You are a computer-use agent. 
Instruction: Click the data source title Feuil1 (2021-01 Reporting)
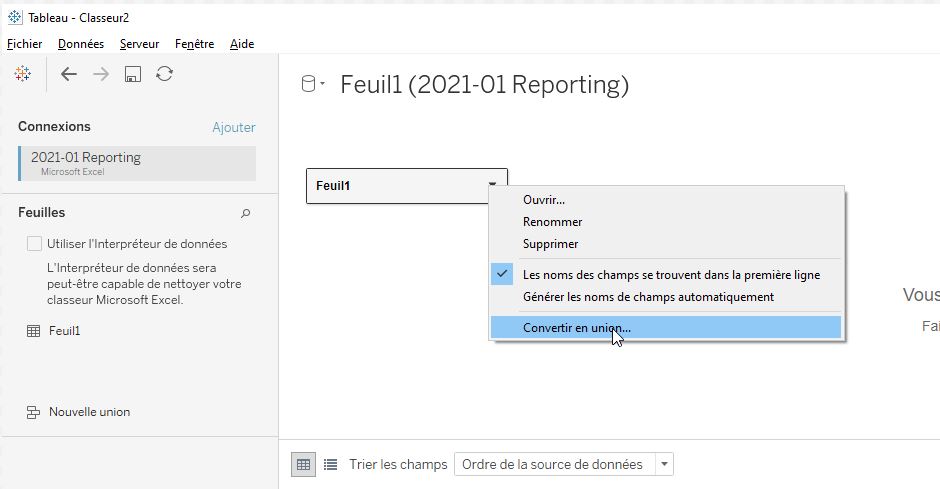[x=484, y=84]
